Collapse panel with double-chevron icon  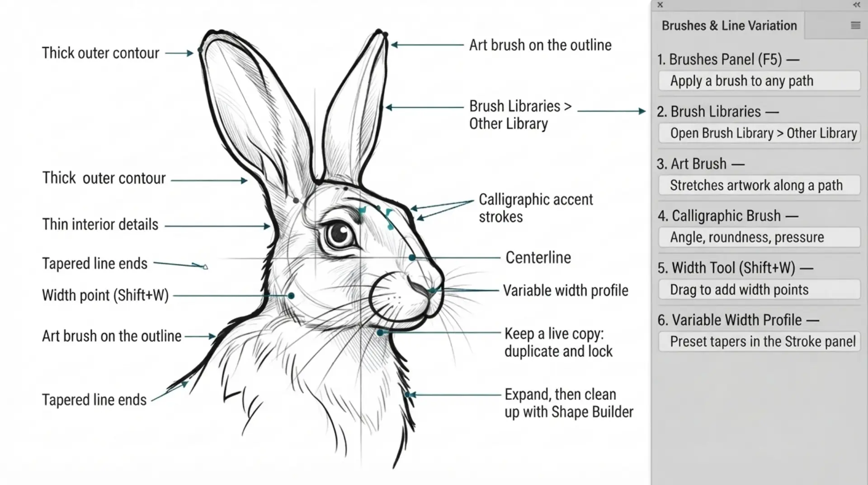856,5
